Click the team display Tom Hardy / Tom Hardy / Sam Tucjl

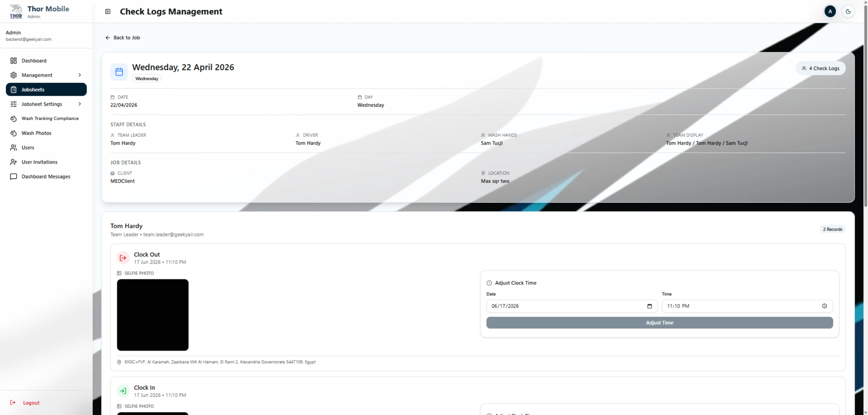coord(707,143)
